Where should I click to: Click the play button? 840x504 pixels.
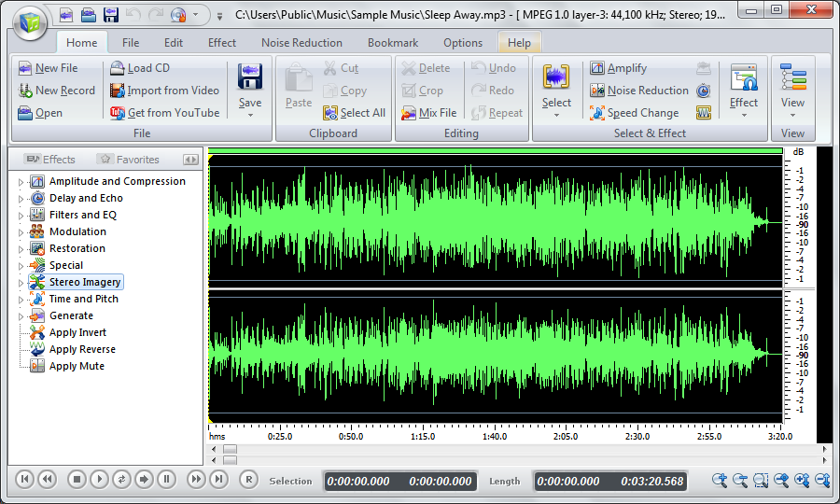(x=99, y=479)
